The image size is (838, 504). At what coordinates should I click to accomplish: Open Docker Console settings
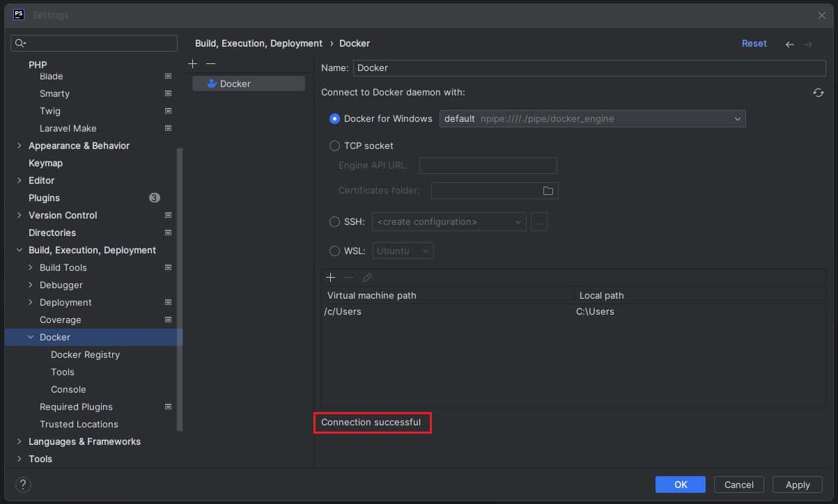[68, 389]
